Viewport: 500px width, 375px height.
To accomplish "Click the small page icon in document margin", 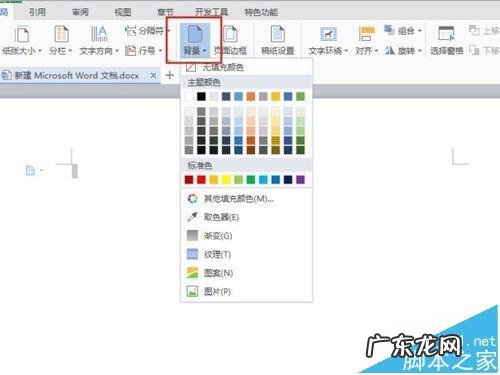I will click(30, 170).
